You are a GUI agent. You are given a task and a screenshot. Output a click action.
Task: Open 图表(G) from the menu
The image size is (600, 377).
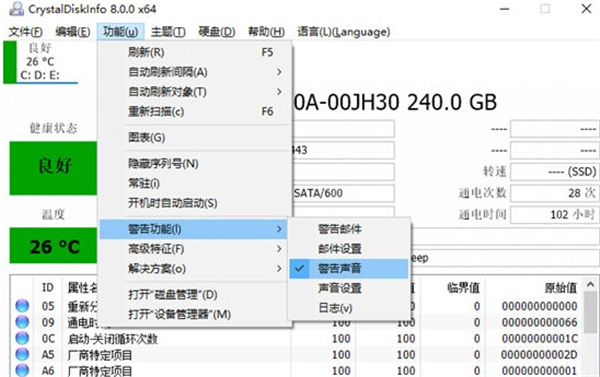tap(194, 137)
